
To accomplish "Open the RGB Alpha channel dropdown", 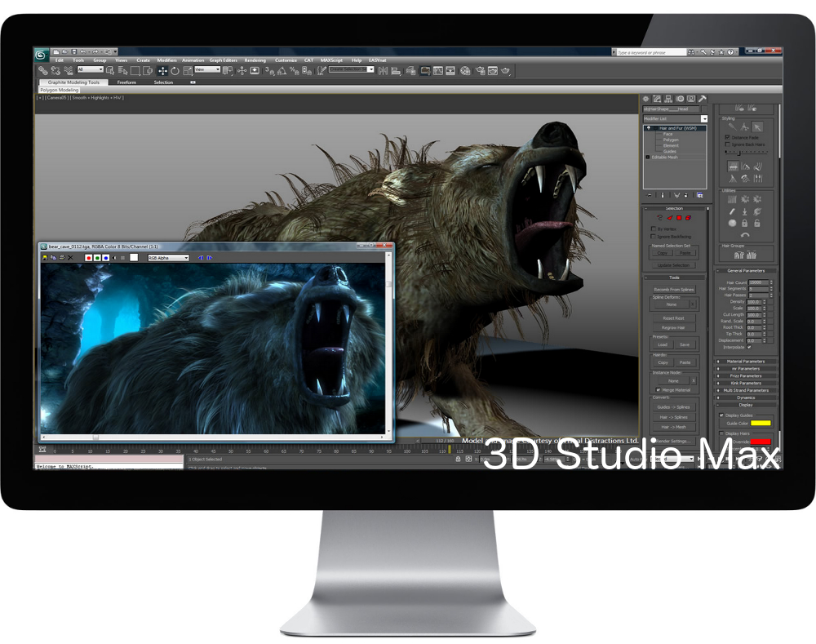I will (x=168, y=258).
